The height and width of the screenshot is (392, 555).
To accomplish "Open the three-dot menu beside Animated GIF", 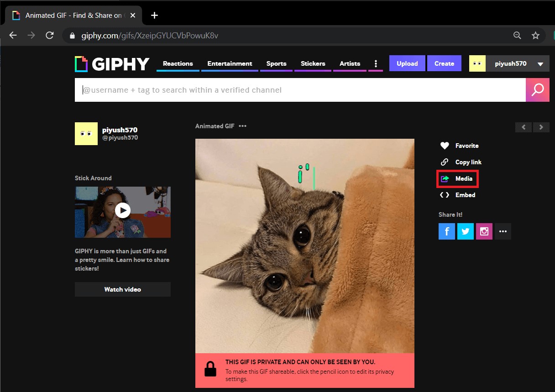I will pyautogui.click(x=242, y=126).
